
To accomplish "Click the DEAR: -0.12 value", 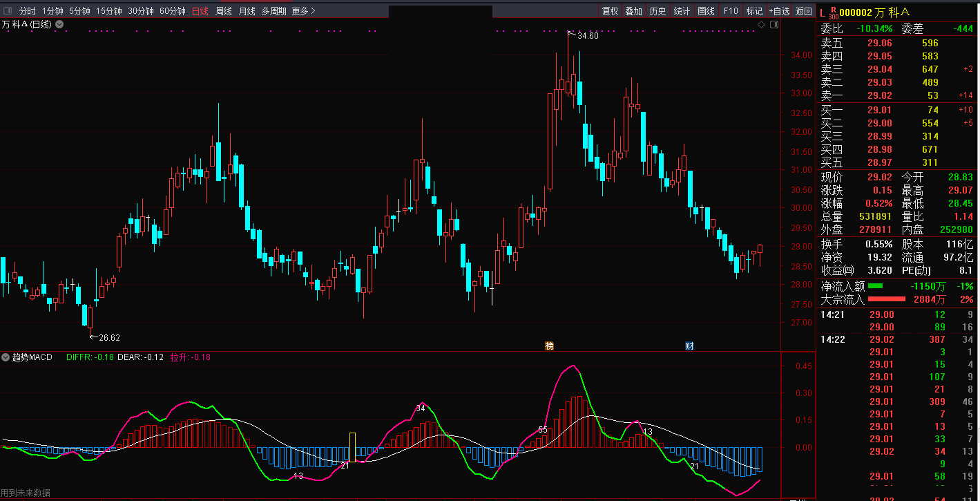I will [141, 357].
